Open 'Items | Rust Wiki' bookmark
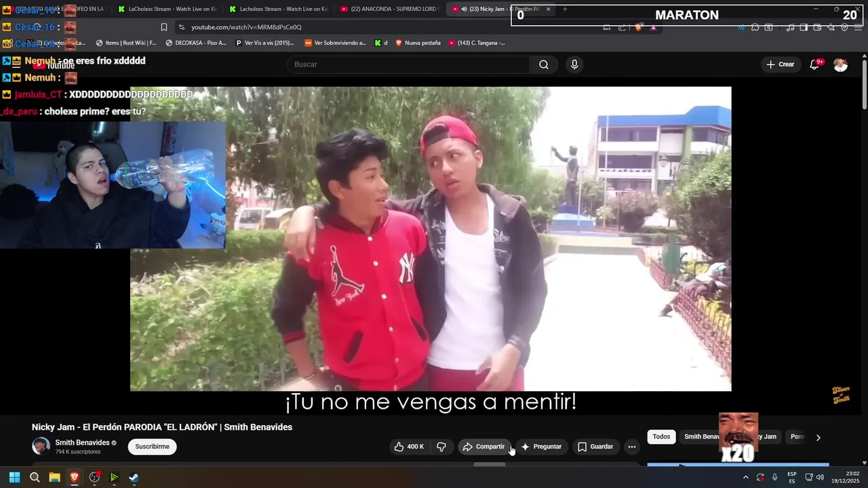Viewport: 868px width, 488px height. (x=126, y=43)
